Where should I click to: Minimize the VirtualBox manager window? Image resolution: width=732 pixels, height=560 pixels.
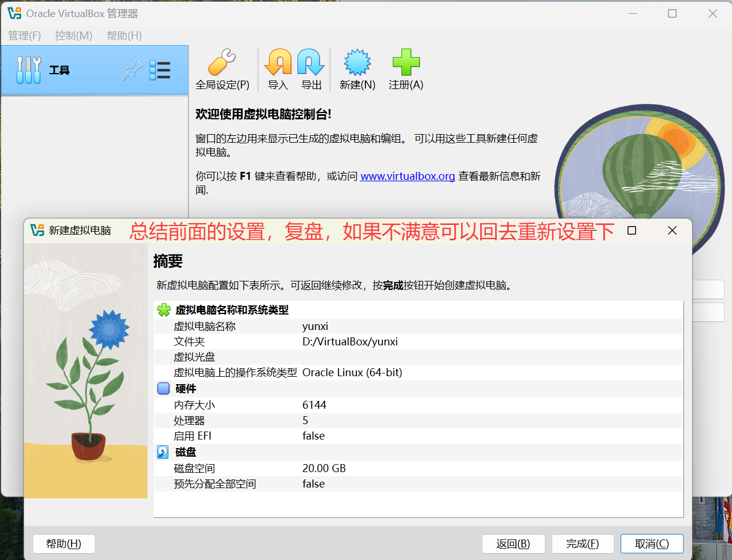pyautogui.click(x=633, y=13)
